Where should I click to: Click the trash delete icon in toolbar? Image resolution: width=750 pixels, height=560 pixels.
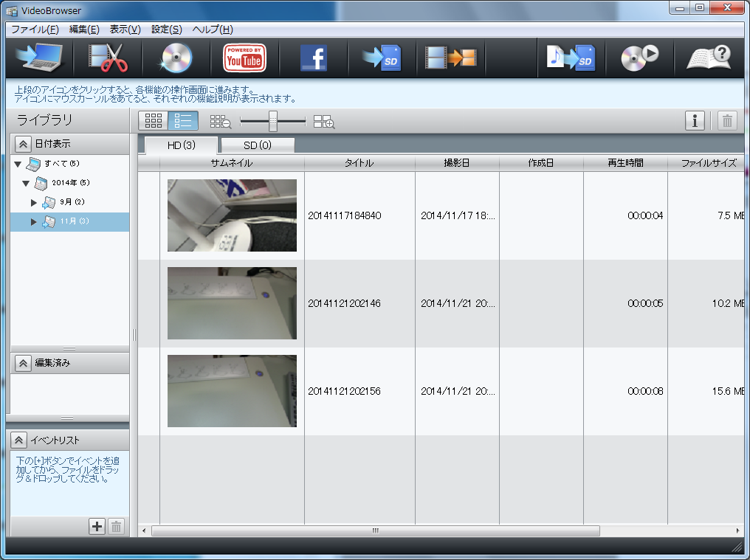(727, 120)
